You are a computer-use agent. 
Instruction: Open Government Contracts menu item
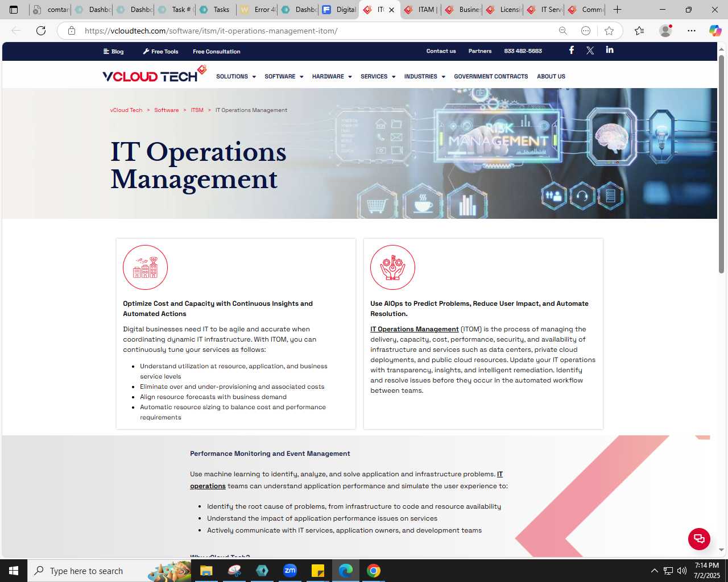click(x=491, y=76)
